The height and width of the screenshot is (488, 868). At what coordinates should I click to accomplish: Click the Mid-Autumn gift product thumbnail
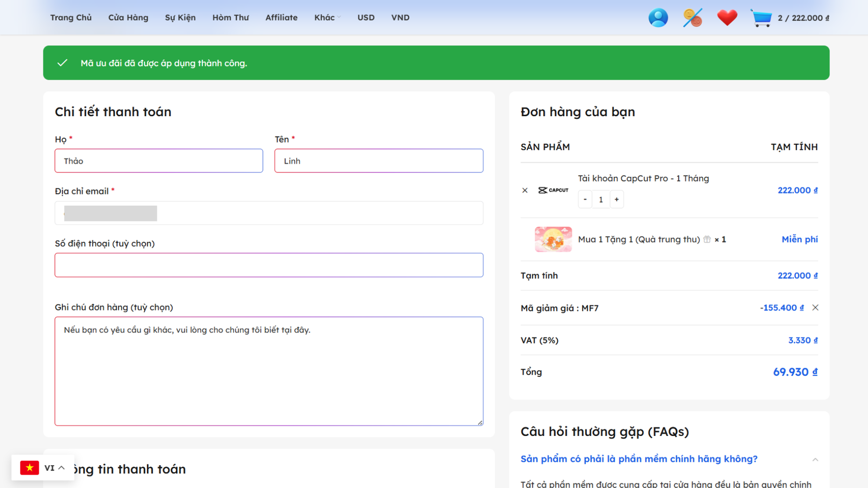coord(553,239)
